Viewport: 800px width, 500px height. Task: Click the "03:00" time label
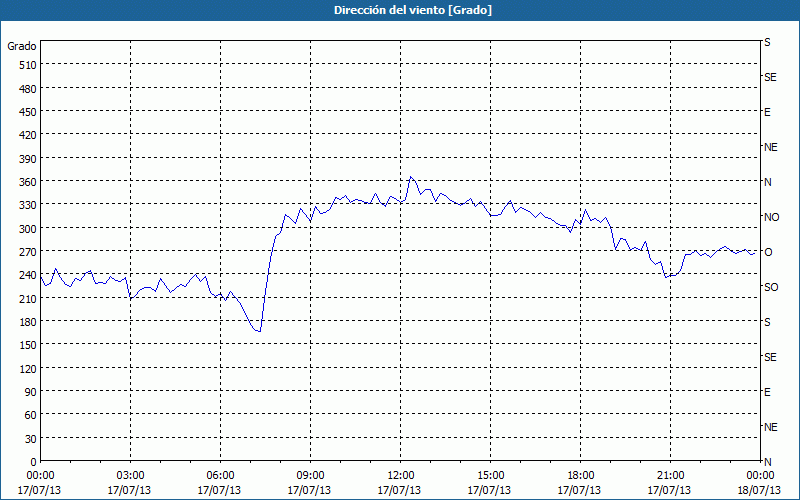pyautogui.click(x=130, y=476)
